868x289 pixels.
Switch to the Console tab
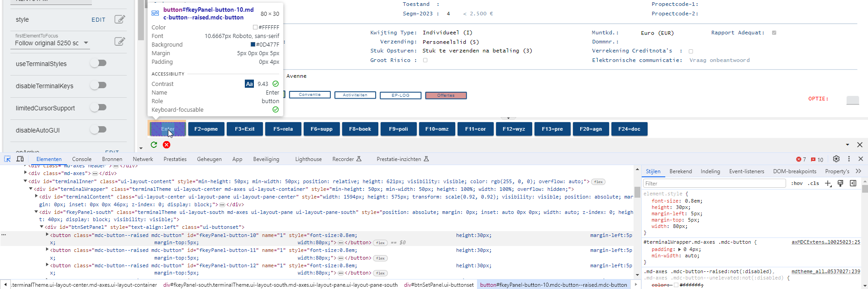[x=81, y=159]
